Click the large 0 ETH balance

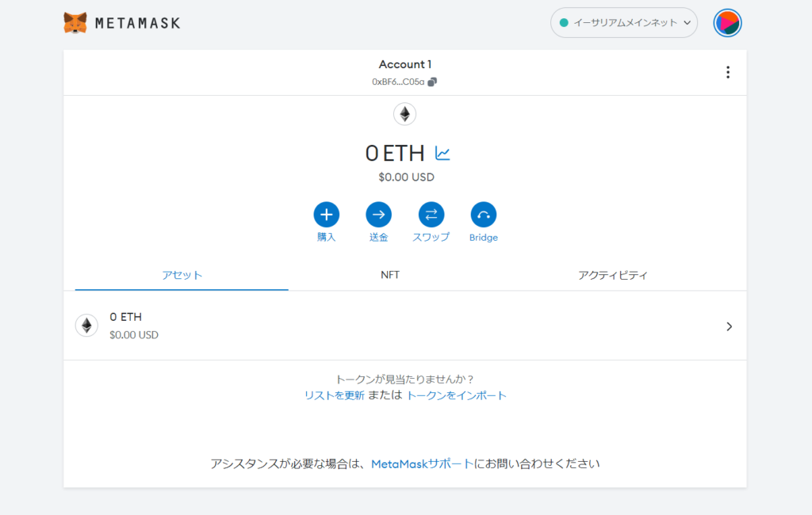coord(395,153)
